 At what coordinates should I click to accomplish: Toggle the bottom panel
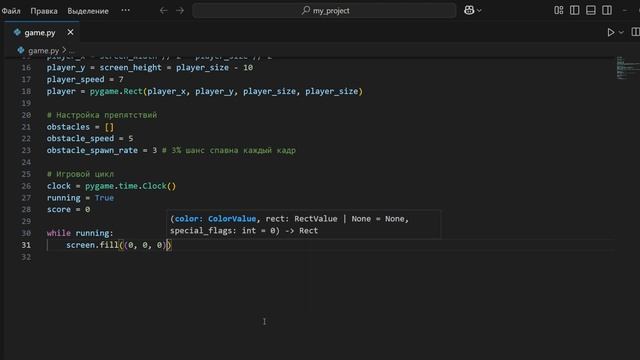[591, 10]
